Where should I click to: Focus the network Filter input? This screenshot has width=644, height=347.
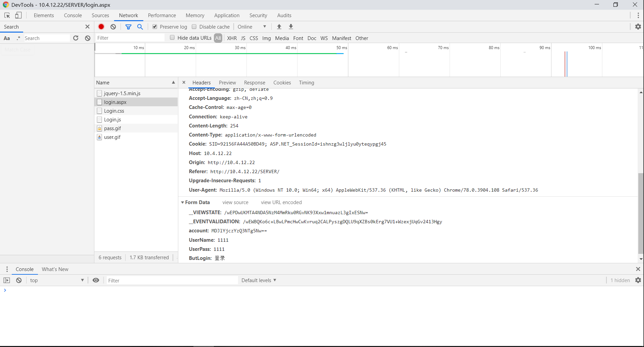tap(130, 38)
